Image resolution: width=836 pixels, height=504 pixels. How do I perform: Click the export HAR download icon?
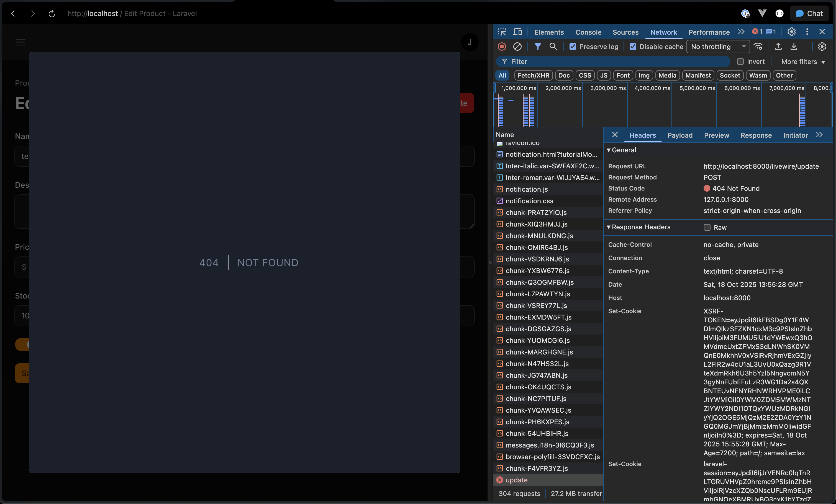(x=794, y=47)
